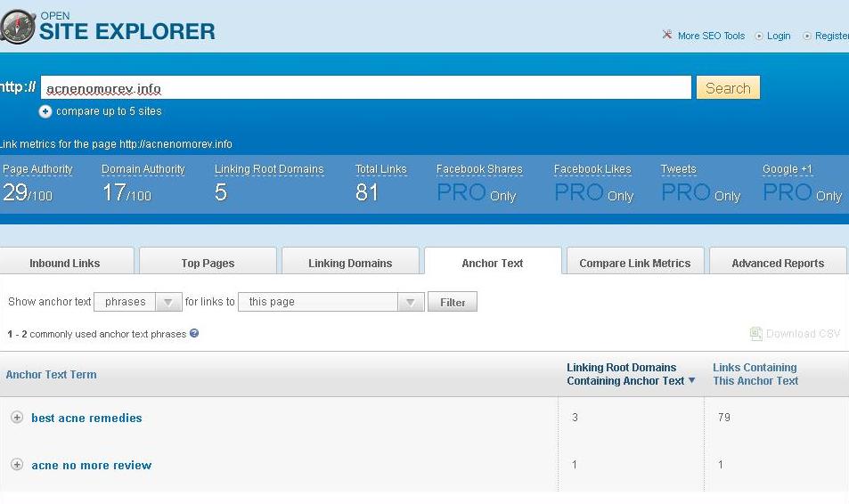Image resolution: width=849 pixels, height=504 pixels.
Task: Open the Advanced Reports tab
Action: pyautogui.click(x=778, y=263)
